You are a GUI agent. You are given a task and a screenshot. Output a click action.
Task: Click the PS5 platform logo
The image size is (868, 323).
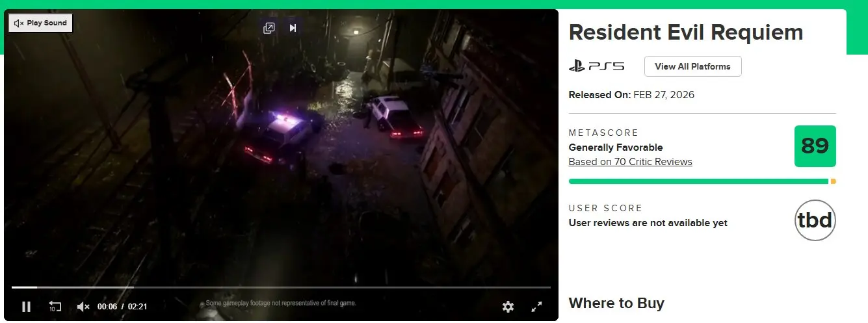596,66
